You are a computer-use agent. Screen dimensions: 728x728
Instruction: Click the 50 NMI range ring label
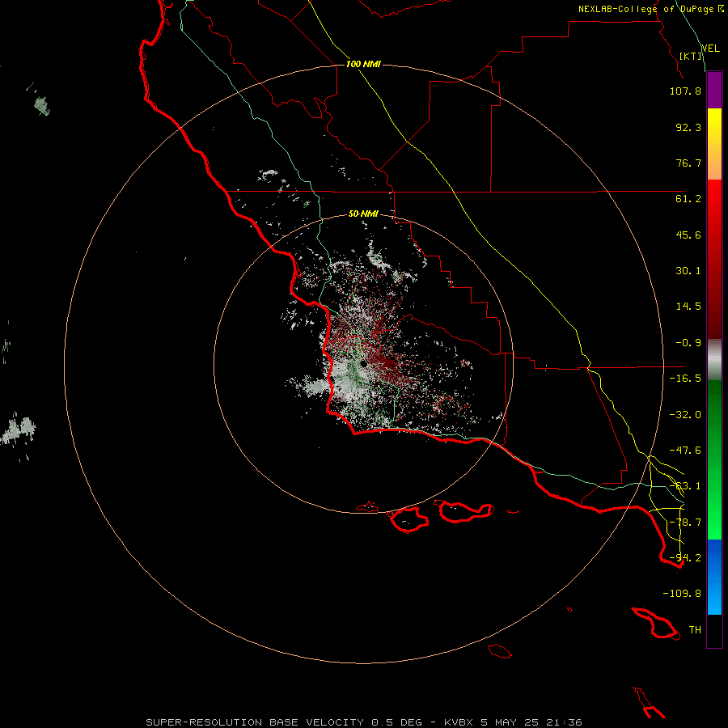363,214
